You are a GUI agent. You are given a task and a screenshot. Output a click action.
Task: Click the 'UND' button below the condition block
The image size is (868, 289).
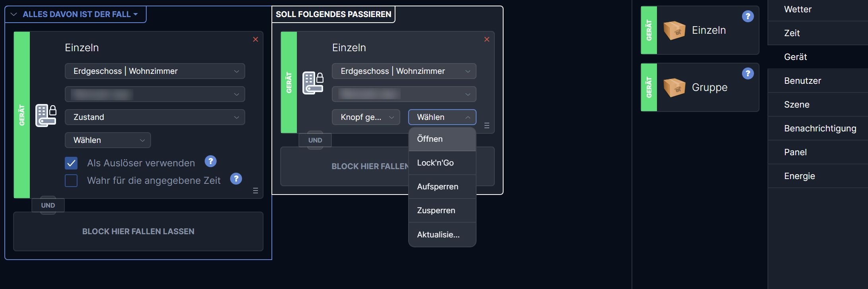pos(48,205)
